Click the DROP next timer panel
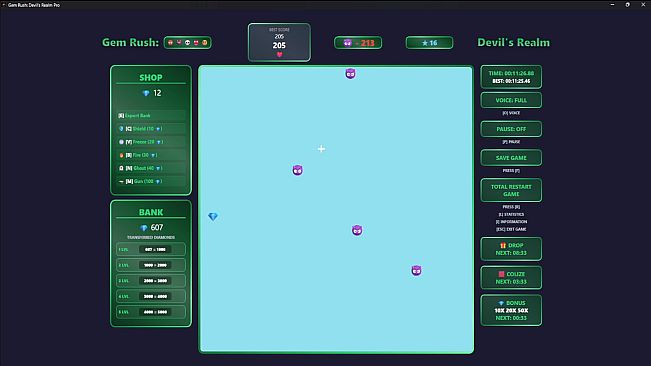 [511, 249]
